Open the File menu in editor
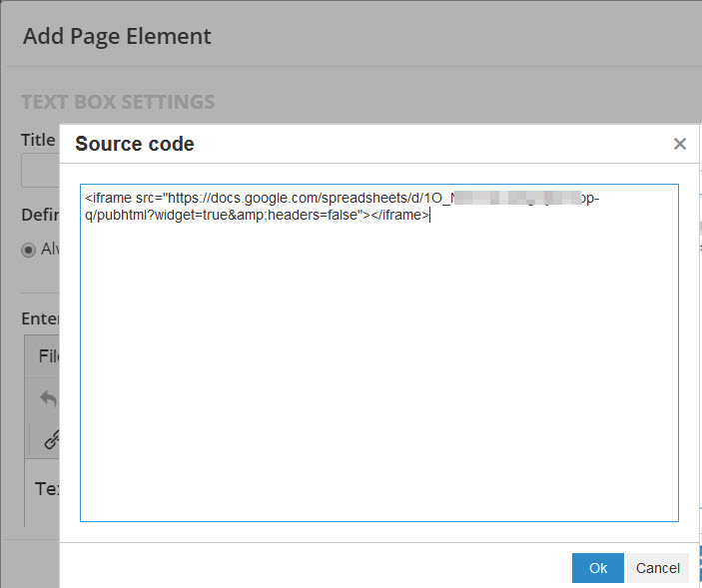 pos(47,356)
